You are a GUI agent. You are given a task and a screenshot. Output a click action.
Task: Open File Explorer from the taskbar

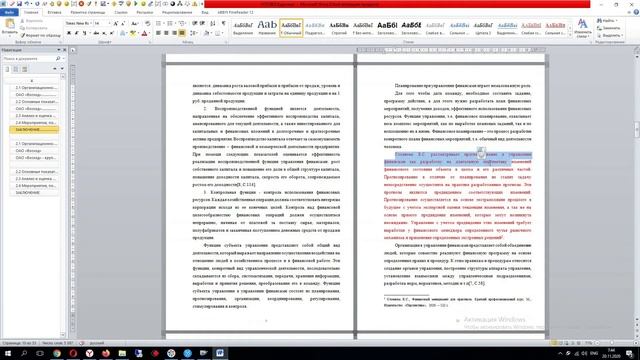[x=122, y=353]
